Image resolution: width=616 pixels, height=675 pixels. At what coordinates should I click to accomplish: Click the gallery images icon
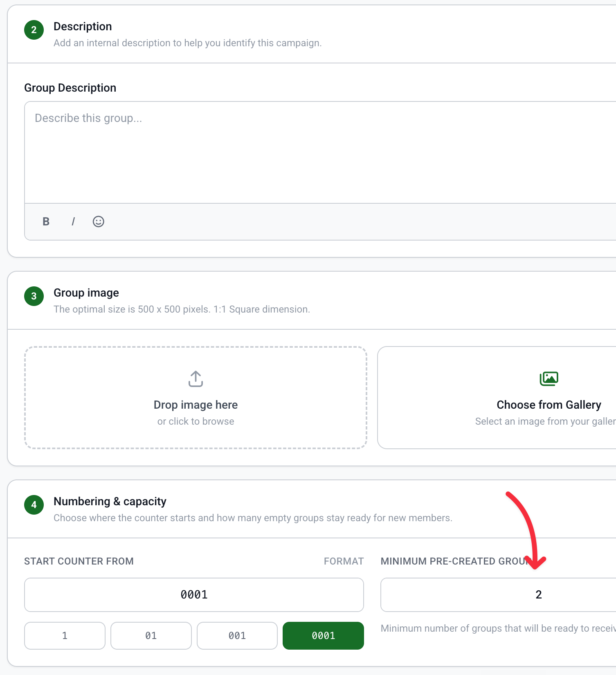pyautogui.click(x=549, y=379)
